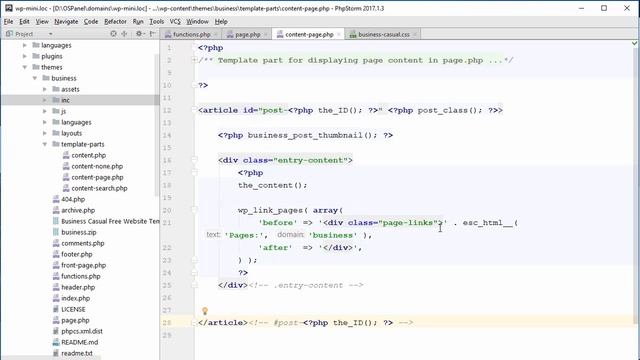Click the business_post_thumbnail() call in editor
Viewport: 640px width, 360px height.
coord(313,136)
